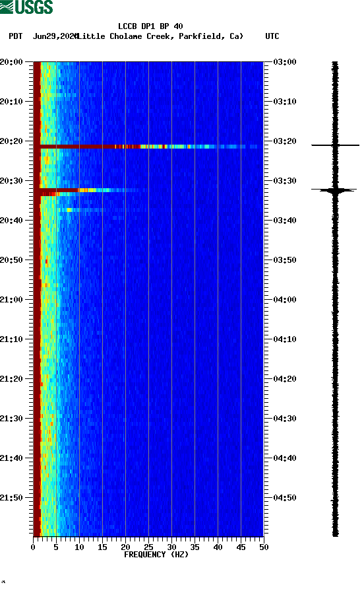This screenshot has height=589, width=364.
Task: Click the 10 Hz frequency tick label
Action: click(79, 547)
